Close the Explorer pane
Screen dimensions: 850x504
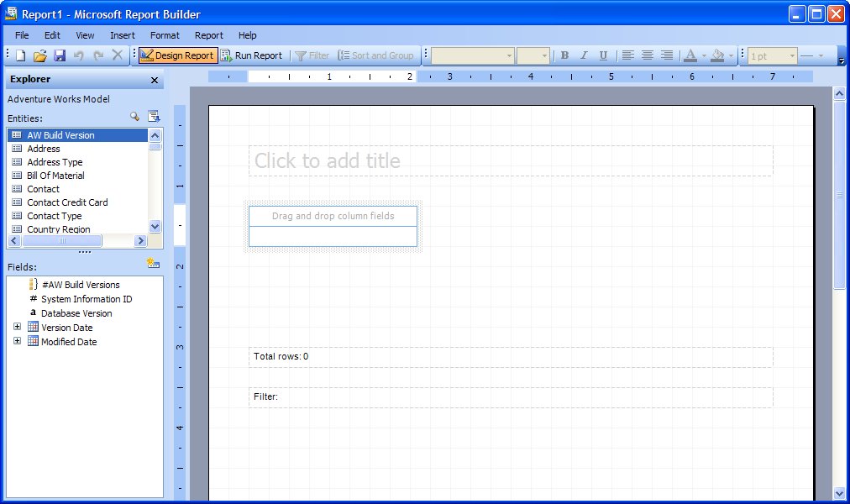point(155,80)
